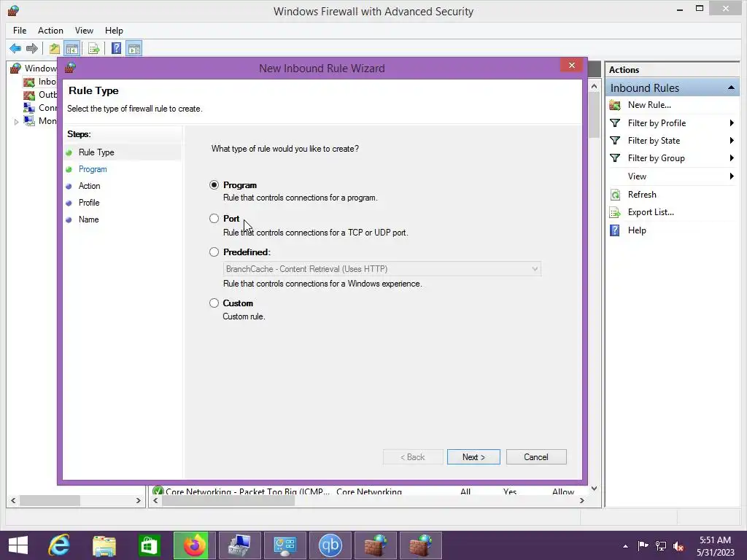Toggle the Show/Hide Action Pane toolbar icon
Screen dimensions: 747x560
coord(134,48)
